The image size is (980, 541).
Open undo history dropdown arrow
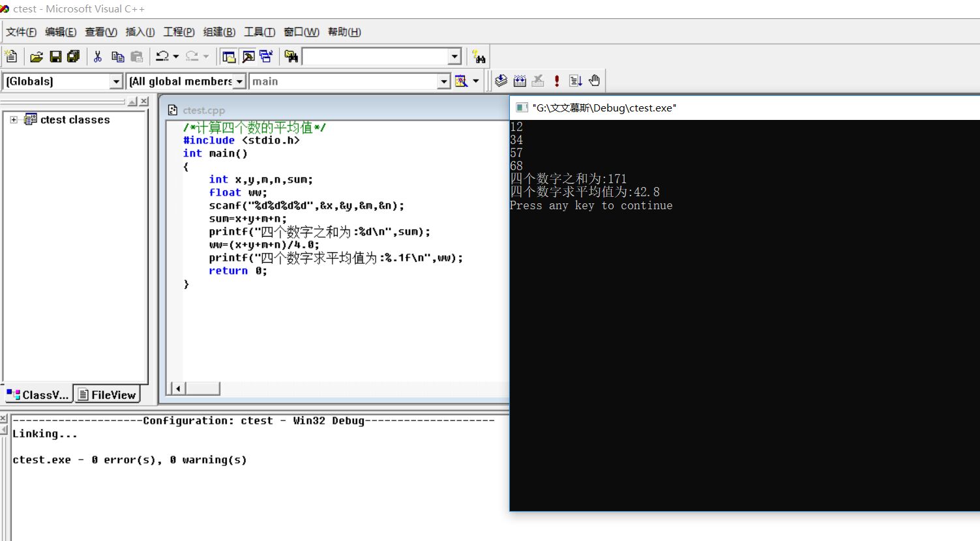pos(176,57)
